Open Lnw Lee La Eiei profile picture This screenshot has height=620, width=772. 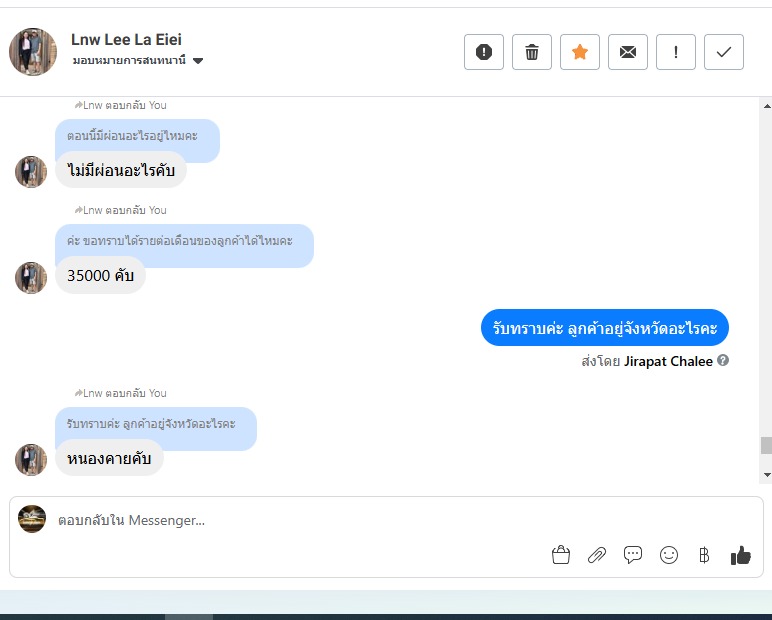click(33, 52)
